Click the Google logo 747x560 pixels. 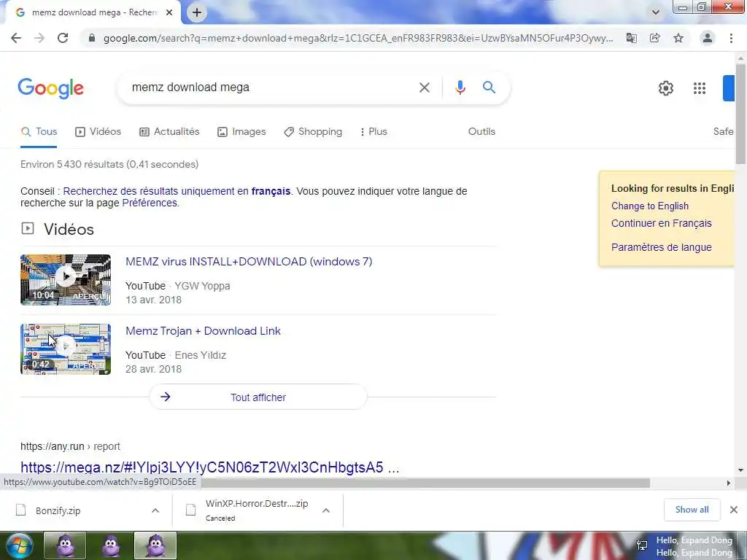point(51,88)
